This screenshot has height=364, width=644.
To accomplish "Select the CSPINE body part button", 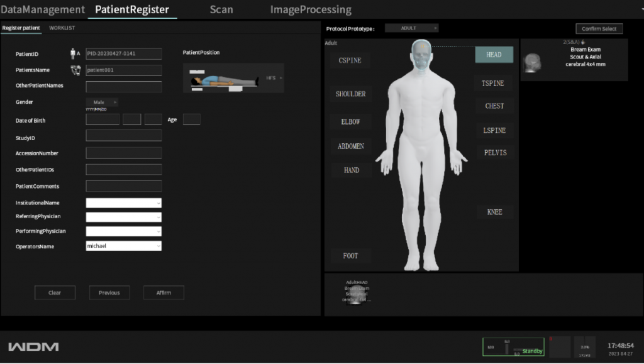I will tap(350, 60).
